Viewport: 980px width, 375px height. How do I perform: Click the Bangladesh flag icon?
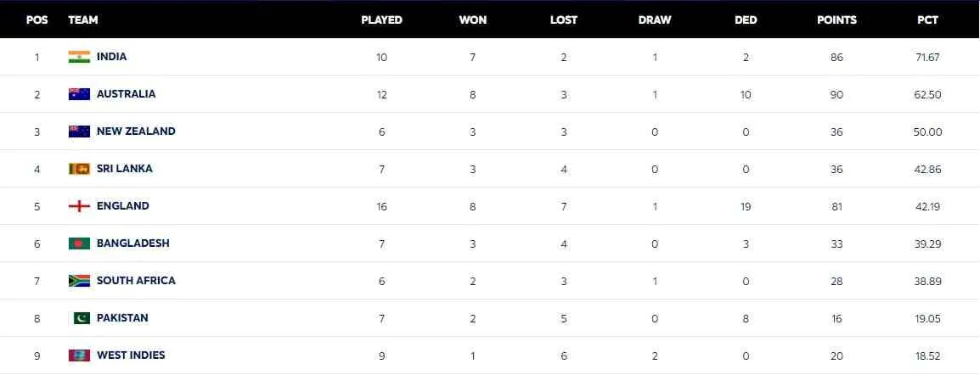coord(79,243)
